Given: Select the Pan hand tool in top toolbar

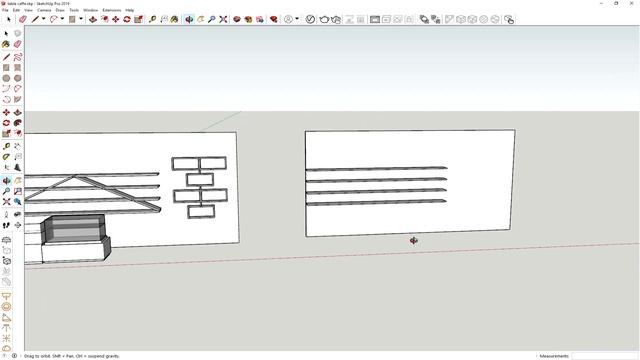Looking at the screenshot, I should [200, 19].
